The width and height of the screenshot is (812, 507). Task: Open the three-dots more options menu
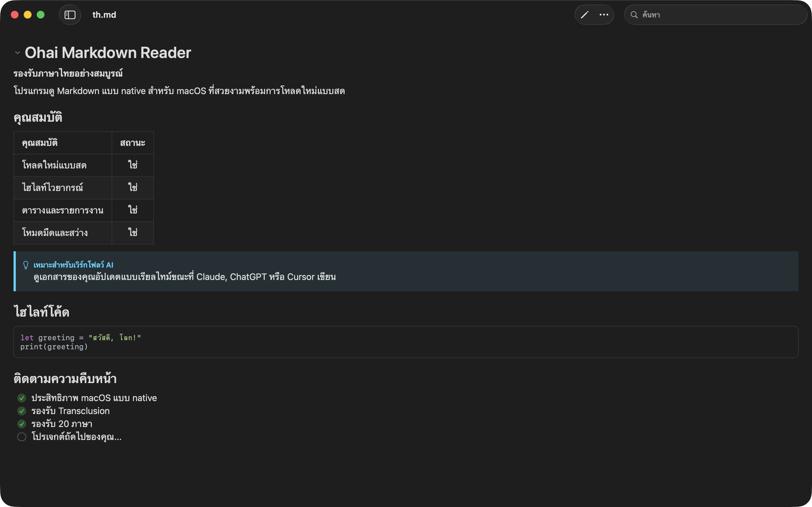coord(604,15)
